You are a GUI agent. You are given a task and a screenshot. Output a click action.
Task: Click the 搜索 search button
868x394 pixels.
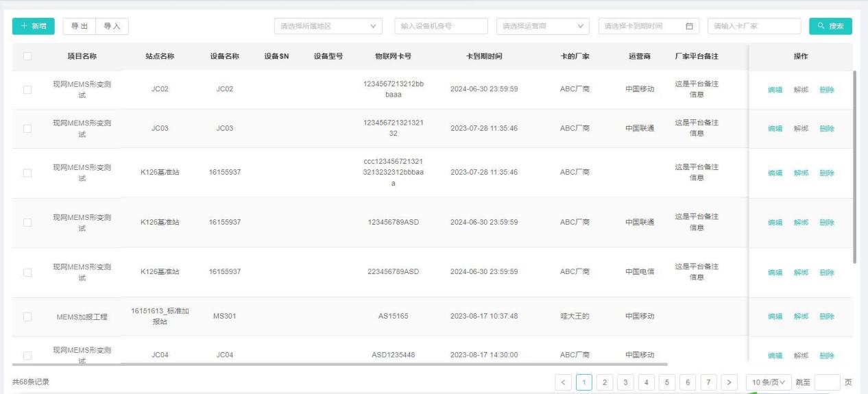click(830, 26)
